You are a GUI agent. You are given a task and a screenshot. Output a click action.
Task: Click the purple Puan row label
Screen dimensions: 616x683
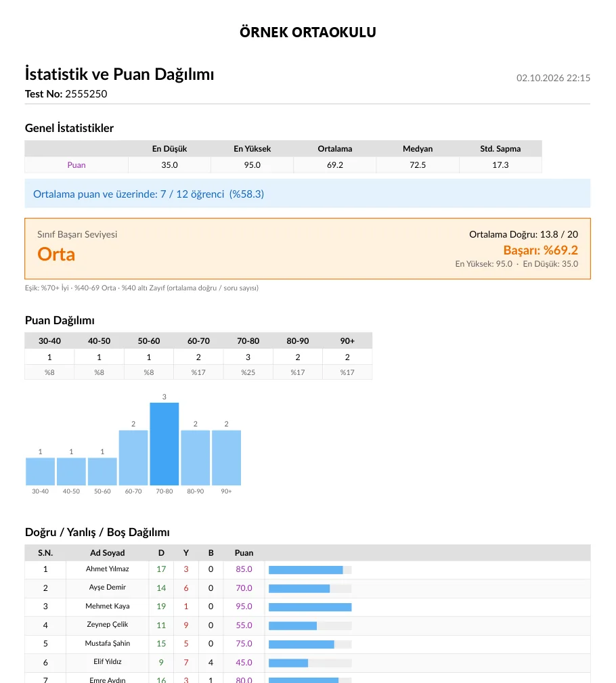pos(76,165)
